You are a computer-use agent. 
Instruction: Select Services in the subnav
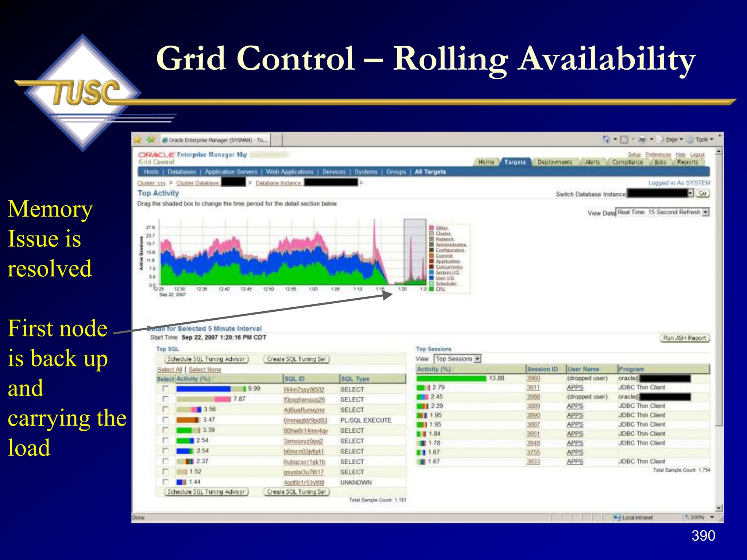click(x=334, y=172)
